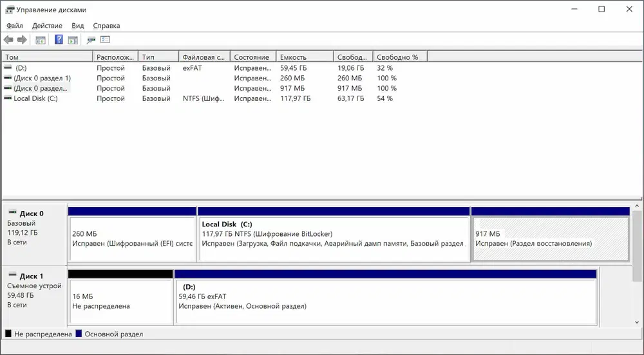Image resolution: width=644 pixels, height=355 pixels.
Task: Click the 59,45 ГБ capacity cell
Action: click(293, 68)
